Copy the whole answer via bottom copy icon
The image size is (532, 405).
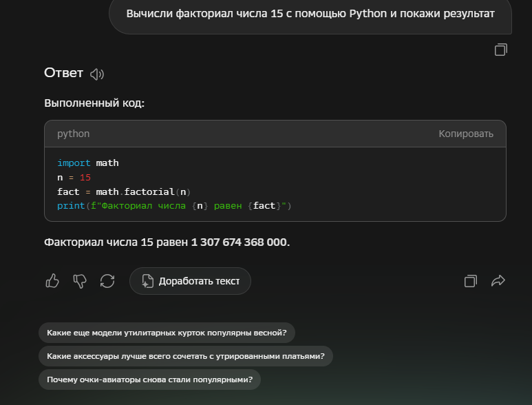[x=470, y=281]
